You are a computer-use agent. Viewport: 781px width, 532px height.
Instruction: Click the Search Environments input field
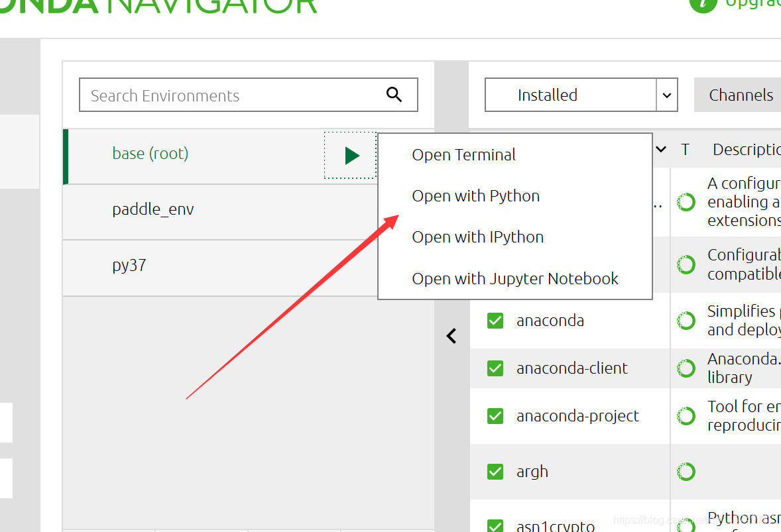(248, 95)
